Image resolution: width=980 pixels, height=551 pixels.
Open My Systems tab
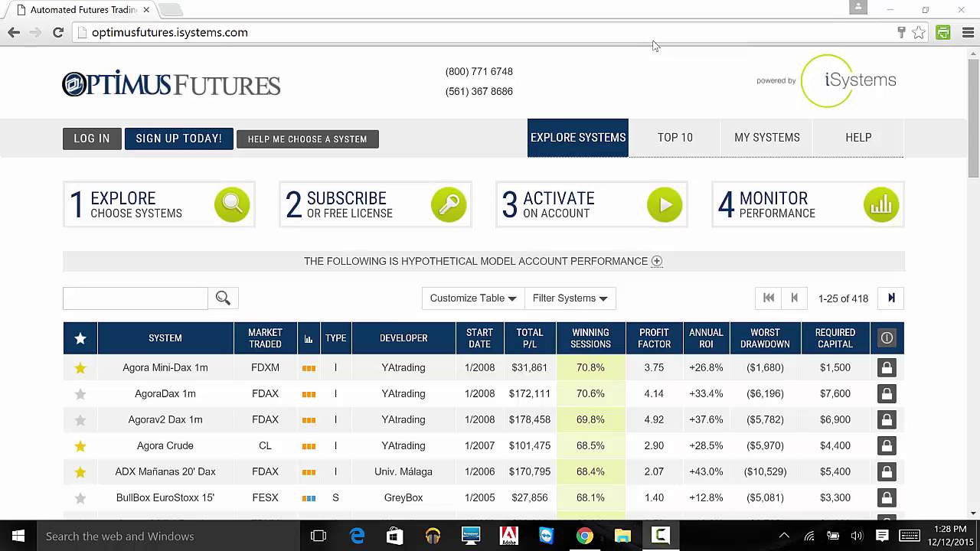click(x=767, y=138)
